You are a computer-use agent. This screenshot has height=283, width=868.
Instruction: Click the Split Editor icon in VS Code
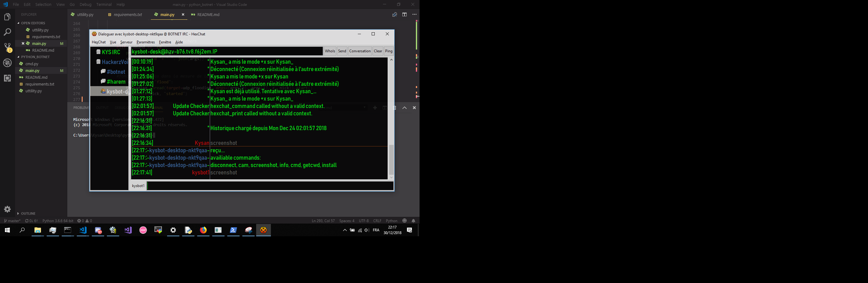(x=404, y=14)
